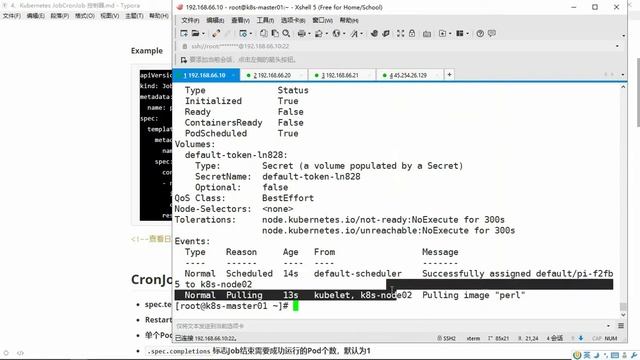Click the Full Screen arrows icon
The height and width of the screenshot is (360, 640).
click(400, 33)
